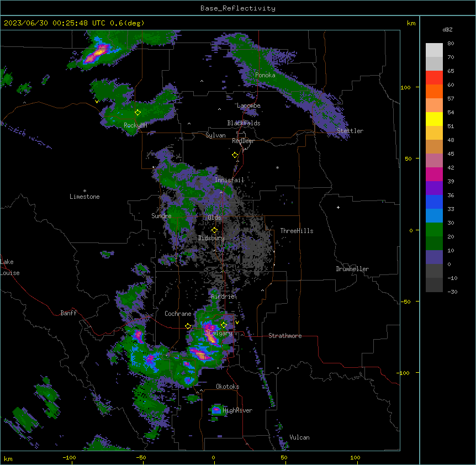Click the RockyMH label
Viewport: 476px width, 465px height.
135,125
